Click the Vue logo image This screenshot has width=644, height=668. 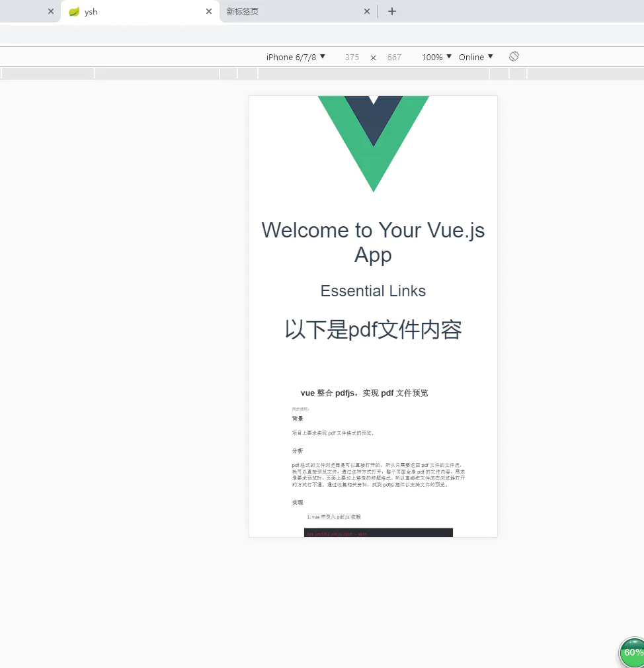click(374, 144)
